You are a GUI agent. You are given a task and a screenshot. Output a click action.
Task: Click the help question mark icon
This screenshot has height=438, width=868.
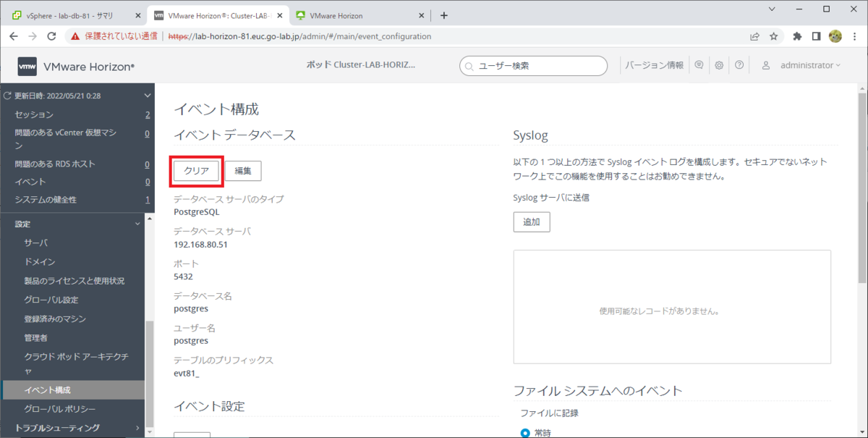[x=739, y=64]
